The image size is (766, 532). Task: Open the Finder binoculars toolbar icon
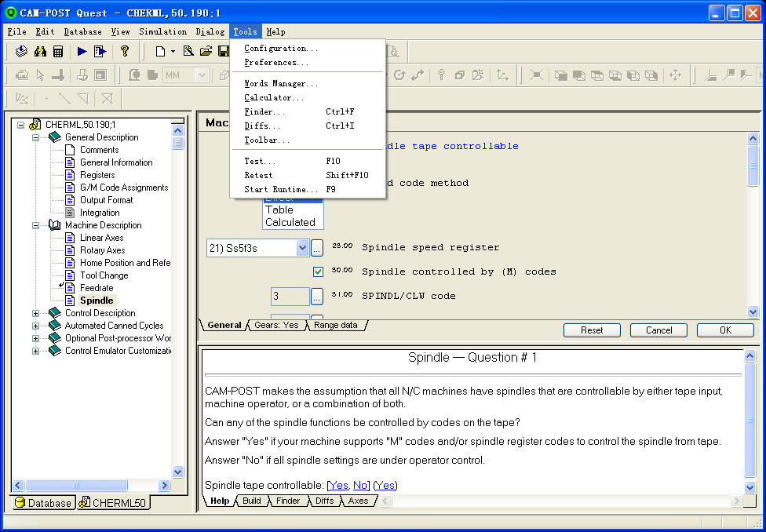coord(40,51)
